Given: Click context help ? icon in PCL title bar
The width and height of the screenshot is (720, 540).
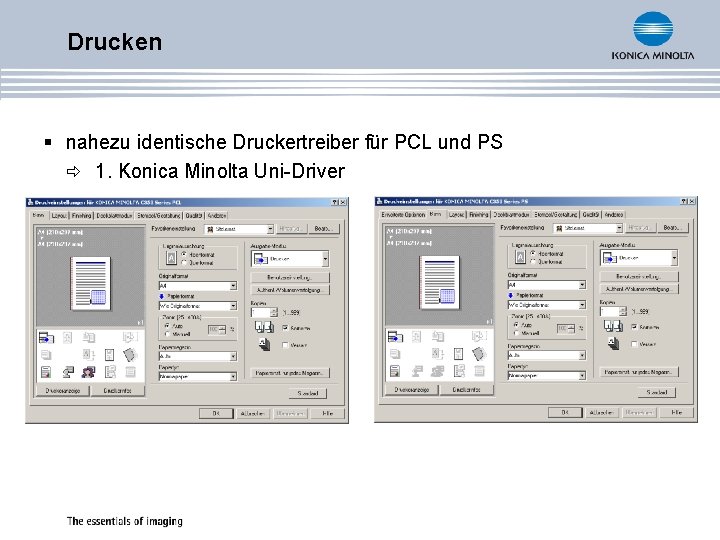Looking at the screenshot, I should pos(335,202).
